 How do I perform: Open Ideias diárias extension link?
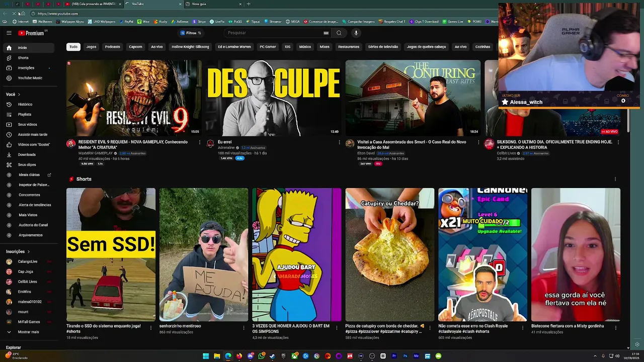tap(28, 174)
